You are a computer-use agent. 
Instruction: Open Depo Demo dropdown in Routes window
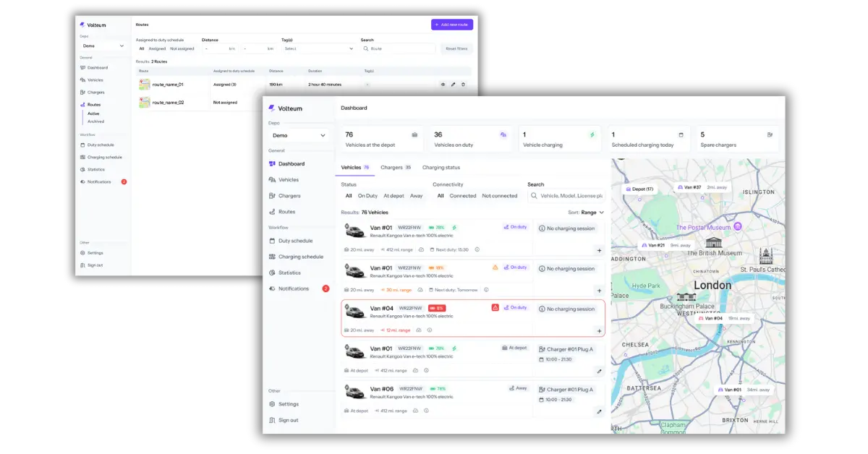coord(103,46)
